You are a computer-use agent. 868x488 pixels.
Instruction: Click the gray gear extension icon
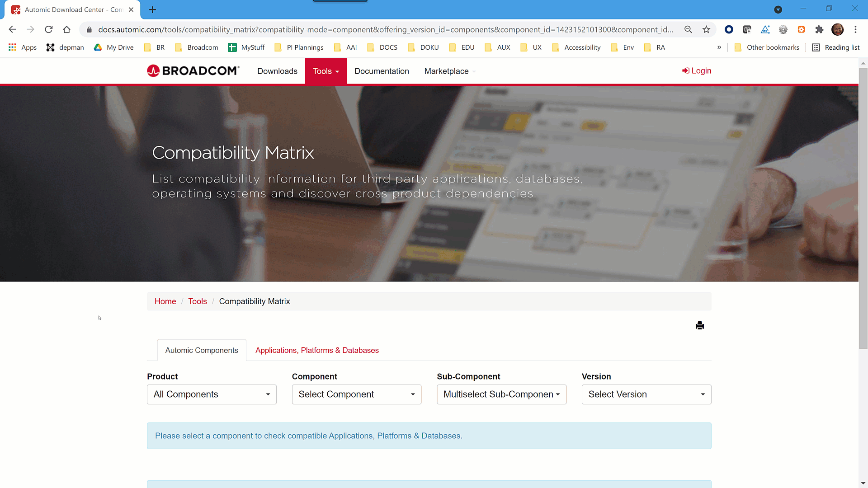783,29
